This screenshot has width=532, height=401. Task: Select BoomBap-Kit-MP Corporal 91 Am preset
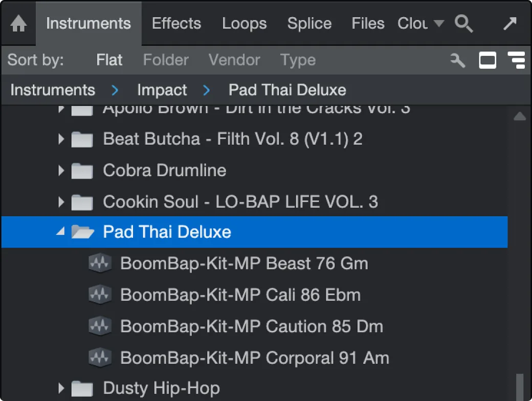(x=254, y=357)
